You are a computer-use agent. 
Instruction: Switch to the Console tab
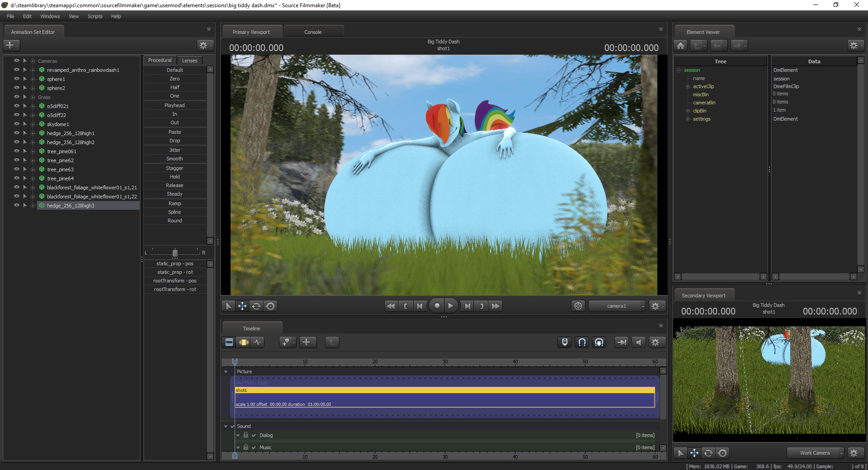click(313, 32)
